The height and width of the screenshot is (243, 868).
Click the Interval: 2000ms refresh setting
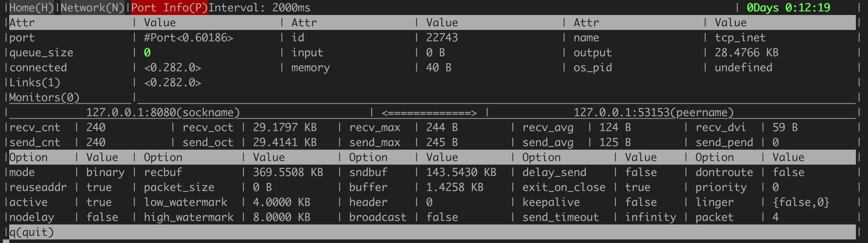[259, 7]
